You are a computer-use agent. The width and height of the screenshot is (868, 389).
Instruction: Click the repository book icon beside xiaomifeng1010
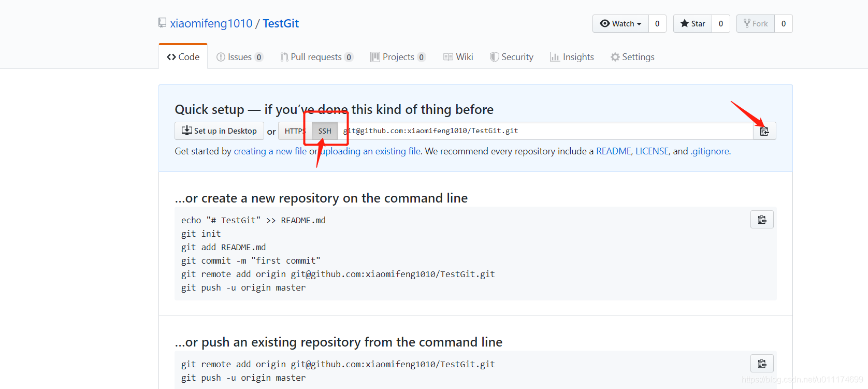(163, 23)
